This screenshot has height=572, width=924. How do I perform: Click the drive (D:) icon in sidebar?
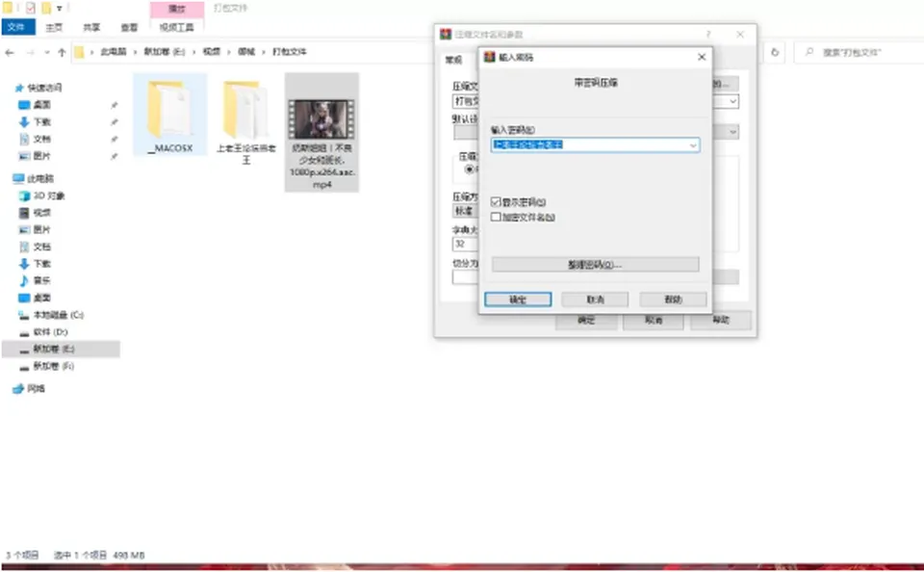click(x=24, y=332)
